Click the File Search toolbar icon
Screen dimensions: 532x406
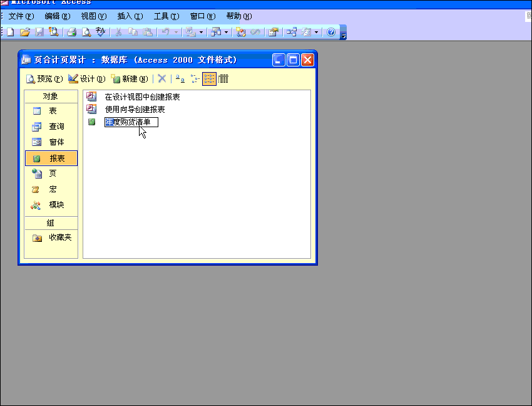[x=54, y=33]
